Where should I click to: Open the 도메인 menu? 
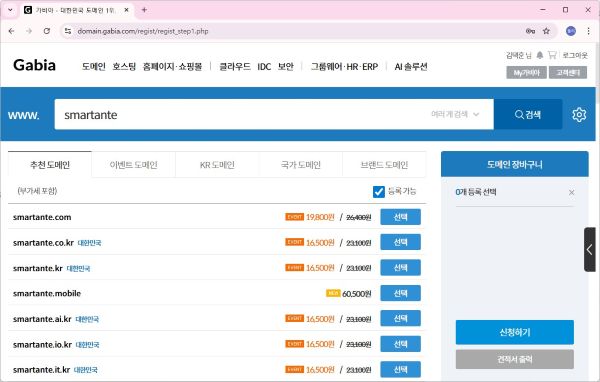click(94, 67)
